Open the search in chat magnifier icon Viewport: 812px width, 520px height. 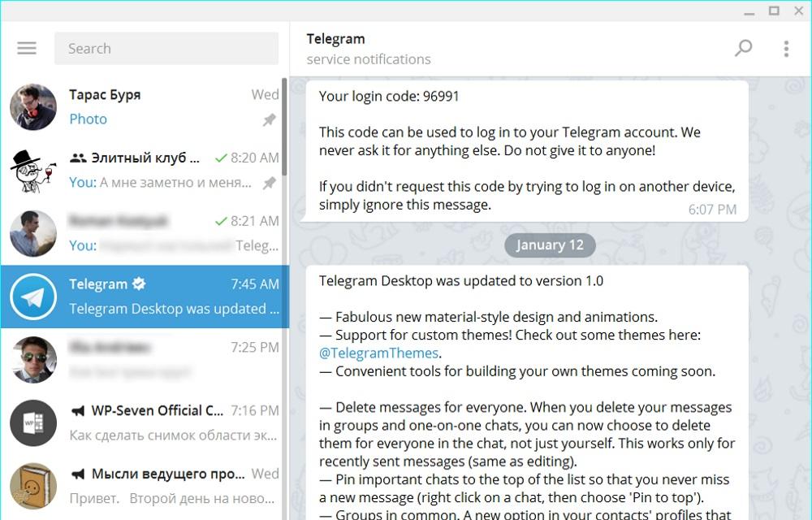[743, 48]
